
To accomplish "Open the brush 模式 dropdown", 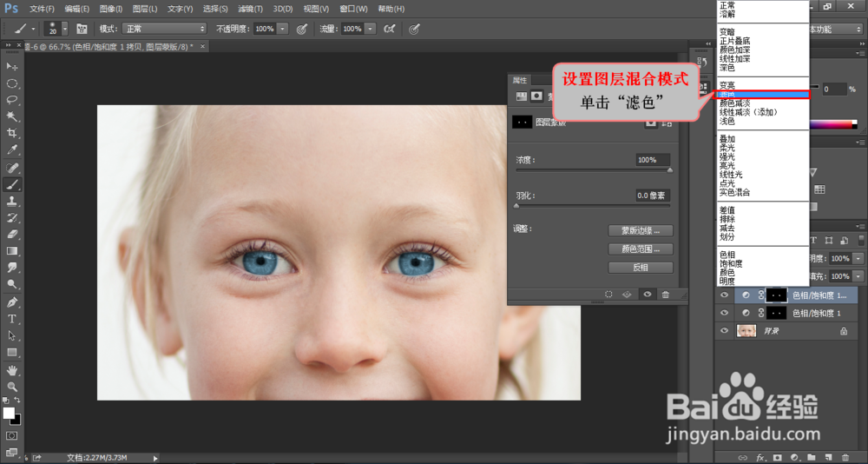I will [164, 29].
